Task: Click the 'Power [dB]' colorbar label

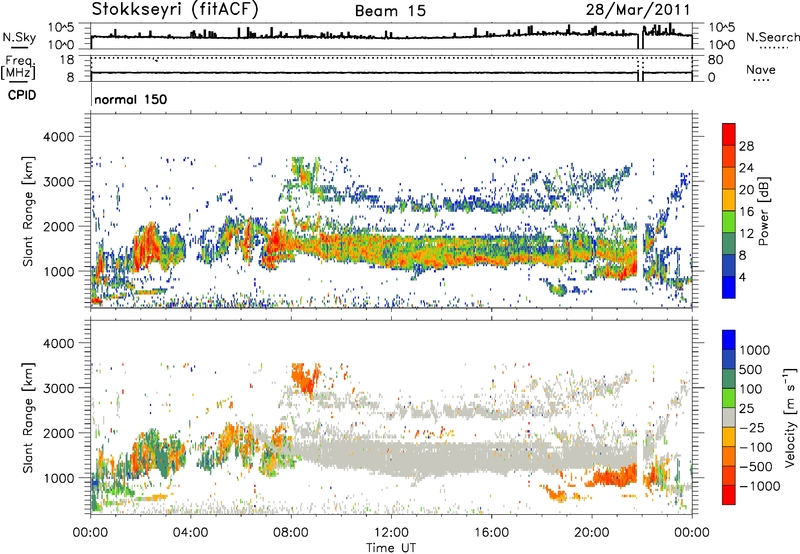Action: (763, 211)
